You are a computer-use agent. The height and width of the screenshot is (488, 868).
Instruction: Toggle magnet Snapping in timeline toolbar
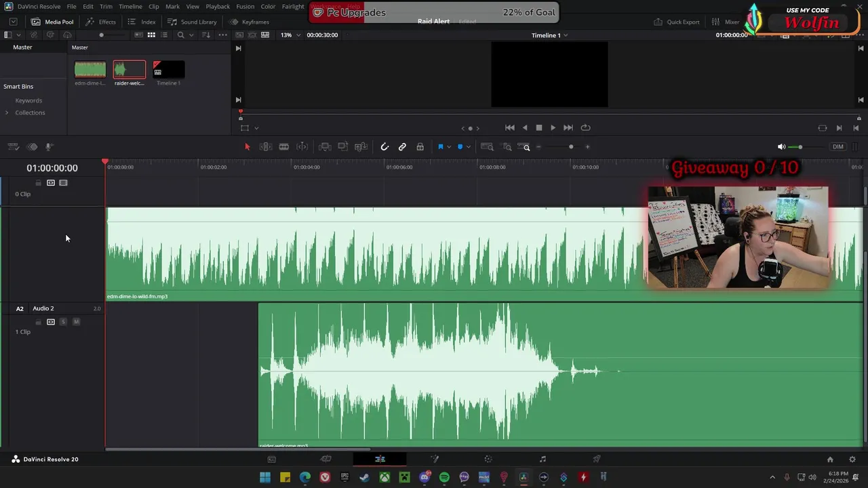[x=384, y=146]
